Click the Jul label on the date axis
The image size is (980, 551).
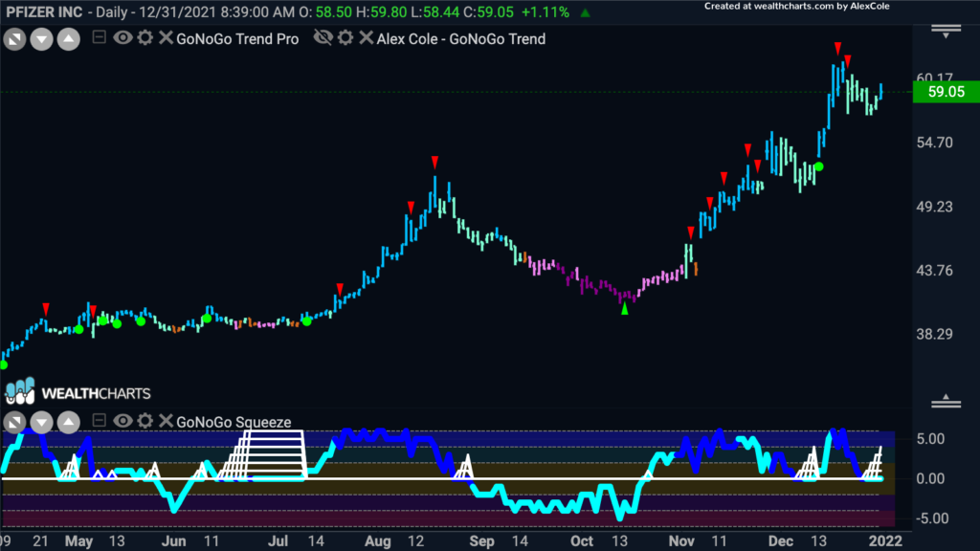pos(278,541)
